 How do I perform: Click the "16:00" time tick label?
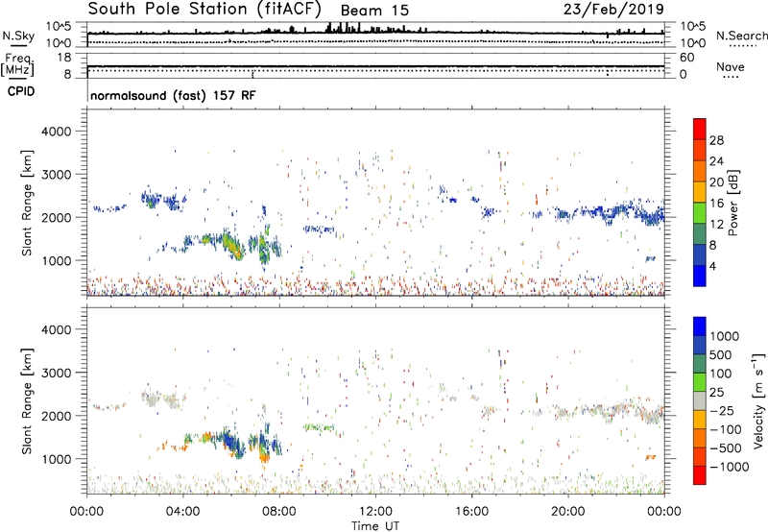471,512
